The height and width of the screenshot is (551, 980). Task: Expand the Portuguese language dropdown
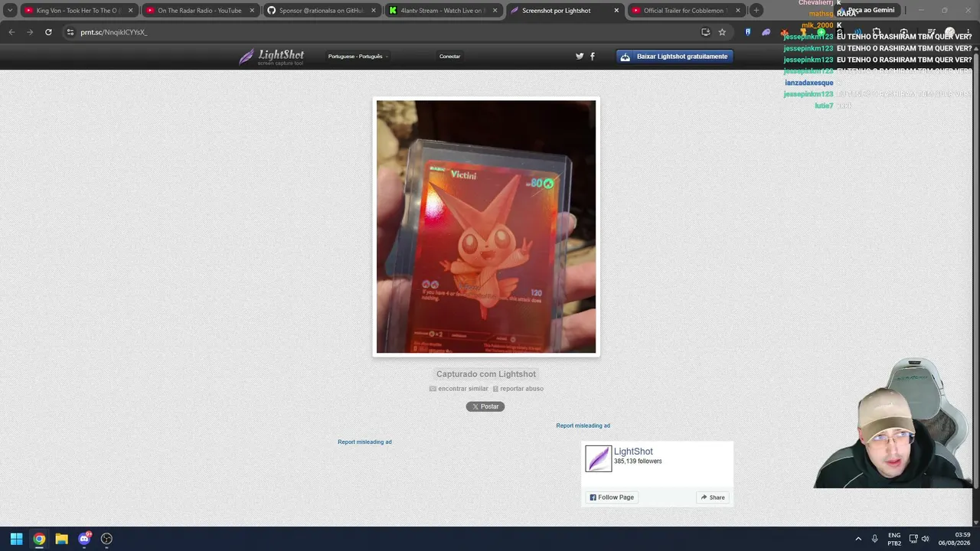click(358, 56)
